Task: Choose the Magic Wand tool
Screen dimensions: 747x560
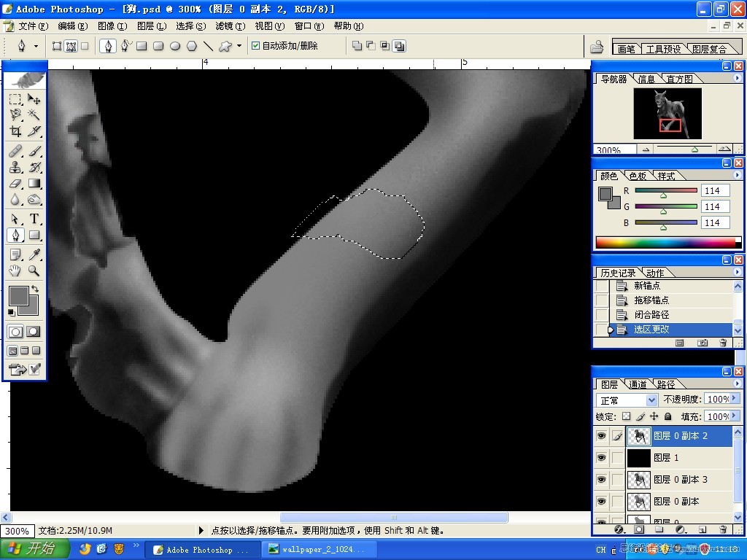Action: point(34,114)
